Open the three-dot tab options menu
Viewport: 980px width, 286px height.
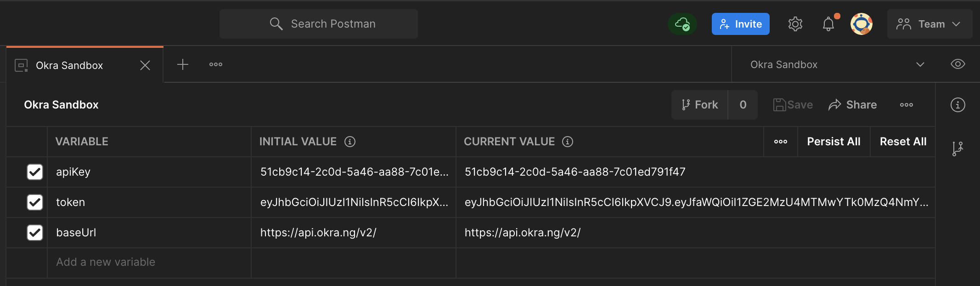[216, 64]
